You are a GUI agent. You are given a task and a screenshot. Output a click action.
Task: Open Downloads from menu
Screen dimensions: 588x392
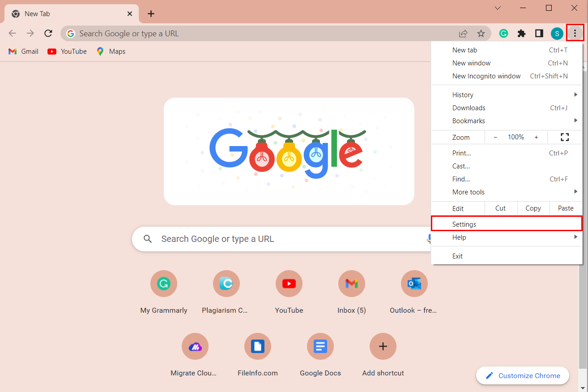pyautogui.click(x=507, y=108)
